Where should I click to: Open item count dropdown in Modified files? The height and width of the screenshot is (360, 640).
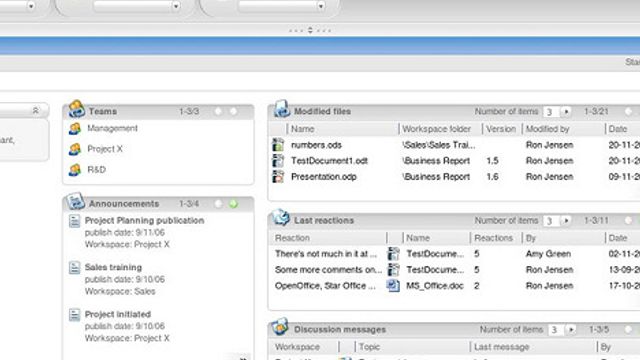(566, 111)
